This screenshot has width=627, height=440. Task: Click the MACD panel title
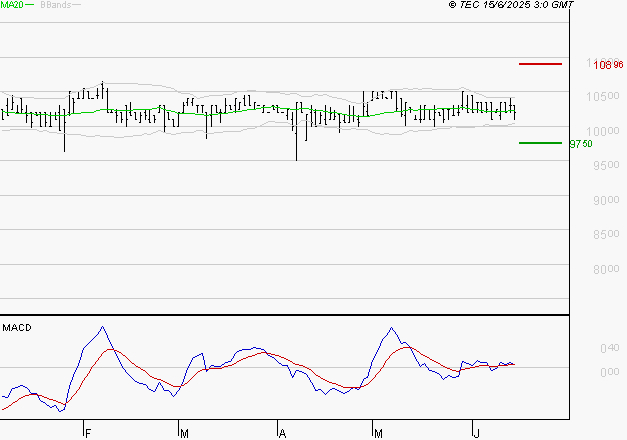tap(15, 328)
